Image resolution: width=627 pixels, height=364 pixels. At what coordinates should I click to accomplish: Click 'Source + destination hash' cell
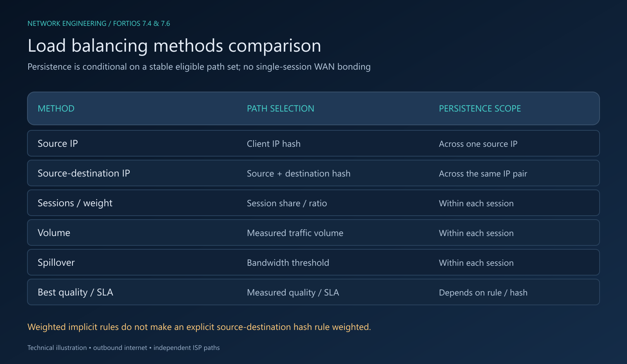(x=299, y=173)
